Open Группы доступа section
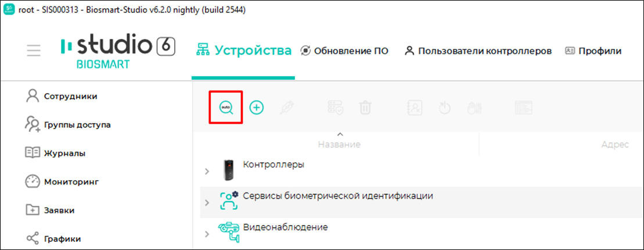 (67, 124)
